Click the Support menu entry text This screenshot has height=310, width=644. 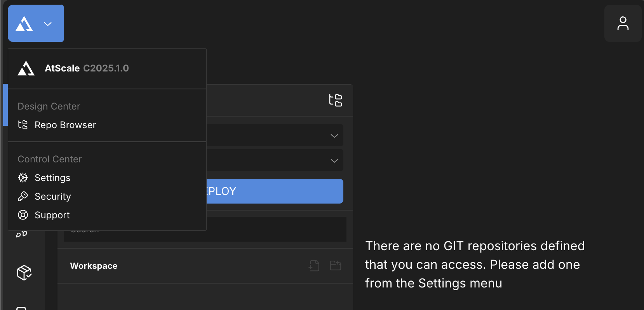(x=52, y=215)
